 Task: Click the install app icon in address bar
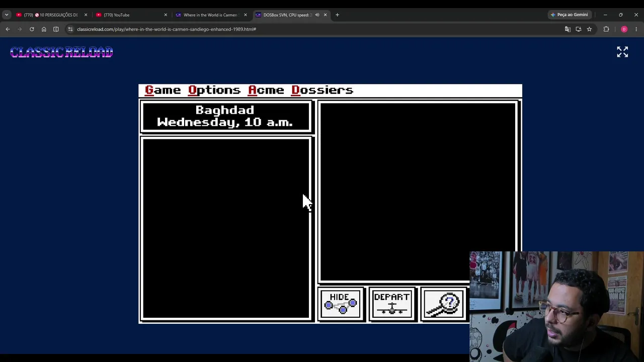(x=578, y=29)
